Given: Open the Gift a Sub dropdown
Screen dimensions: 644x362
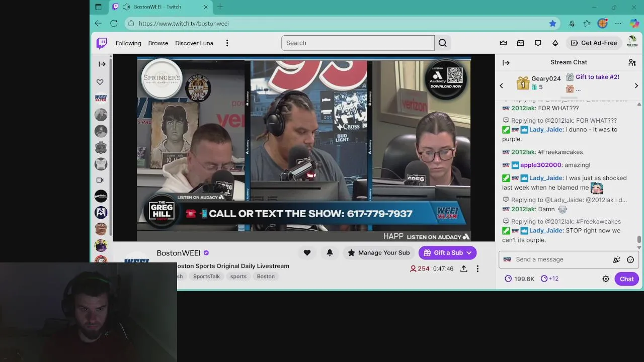Looking at the screenshot, I should [448, 253].
